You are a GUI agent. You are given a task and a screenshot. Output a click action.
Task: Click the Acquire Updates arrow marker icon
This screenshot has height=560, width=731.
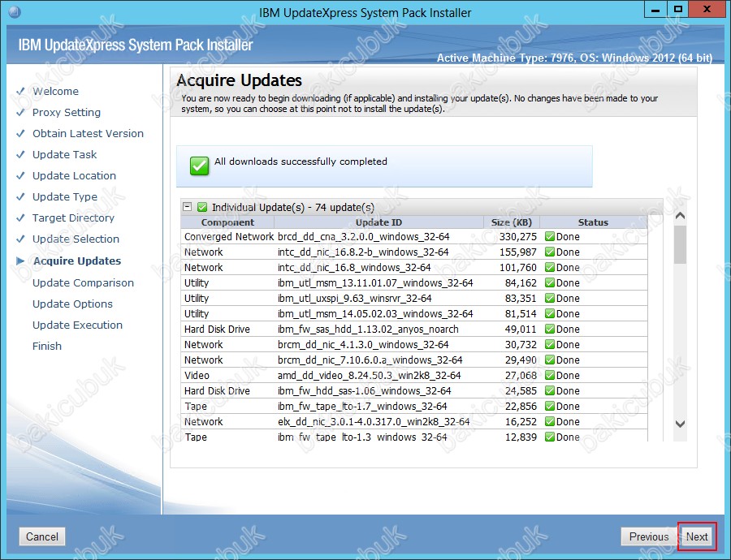point(20,261)
